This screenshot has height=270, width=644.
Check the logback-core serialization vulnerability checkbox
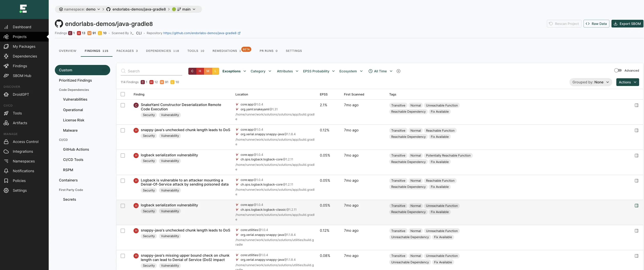(x=123, y=156)
